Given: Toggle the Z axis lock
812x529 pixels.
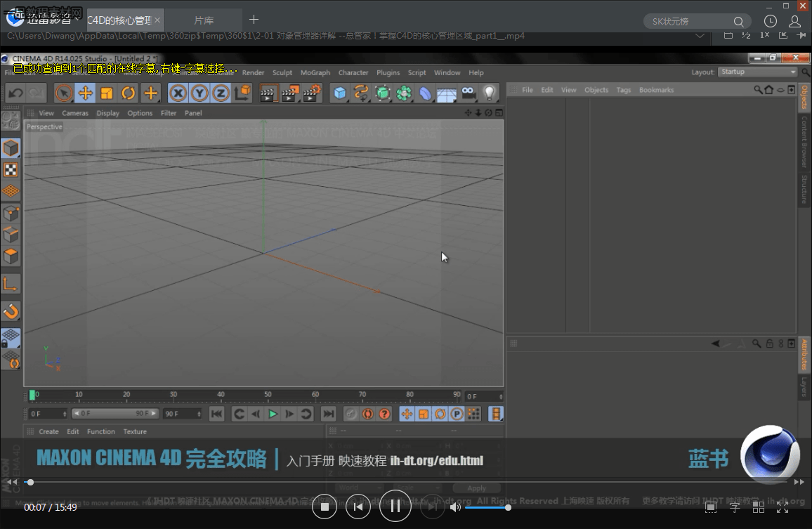Looking at the screenshot, I should click(221, 93).
